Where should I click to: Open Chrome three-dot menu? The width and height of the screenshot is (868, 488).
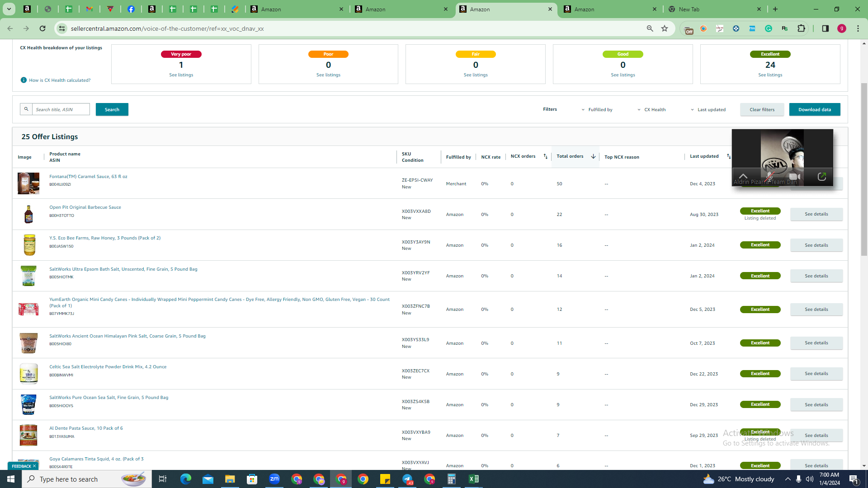(x=858, y=28)
